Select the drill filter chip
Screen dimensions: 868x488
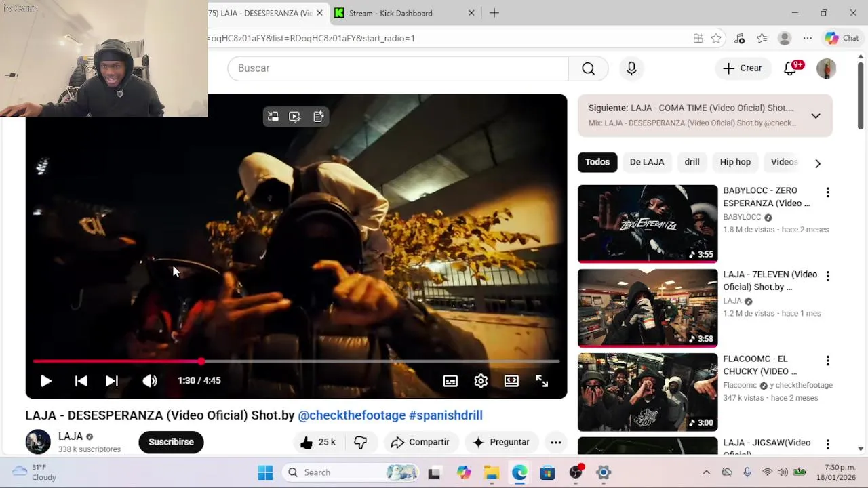click(692, 162)
